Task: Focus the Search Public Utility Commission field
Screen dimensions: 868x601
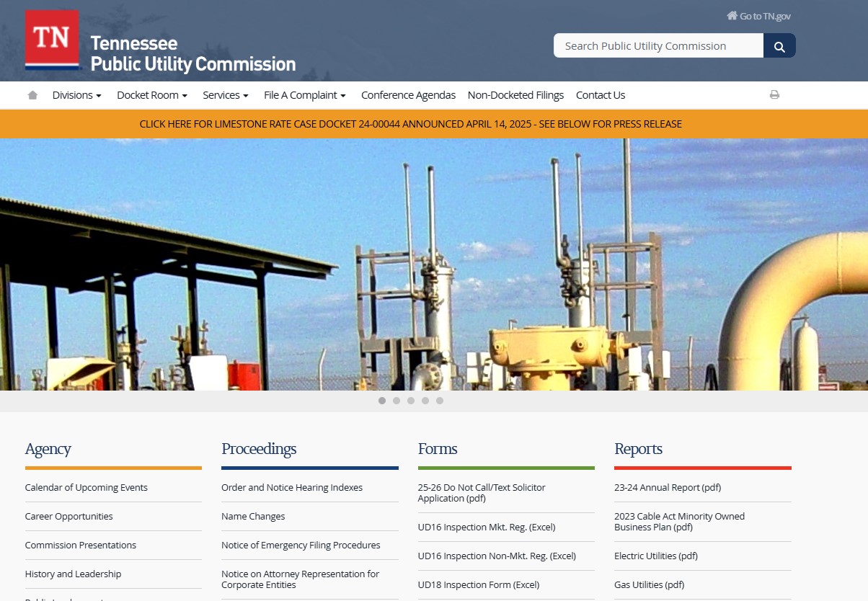Action: pos(658,45)
